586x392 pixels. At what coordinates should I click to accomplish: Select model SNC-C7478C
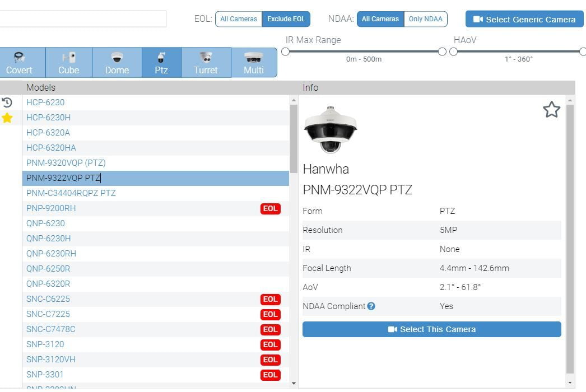[x=156, y=329]
